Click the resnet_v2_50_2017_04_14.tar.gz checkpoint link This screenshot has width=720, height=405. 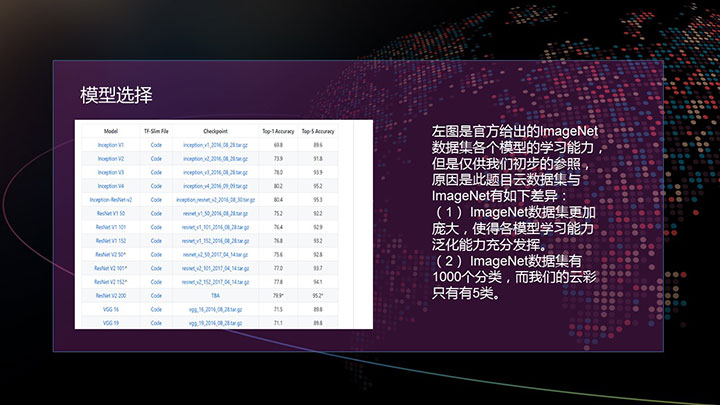click(x=215, y=255)
